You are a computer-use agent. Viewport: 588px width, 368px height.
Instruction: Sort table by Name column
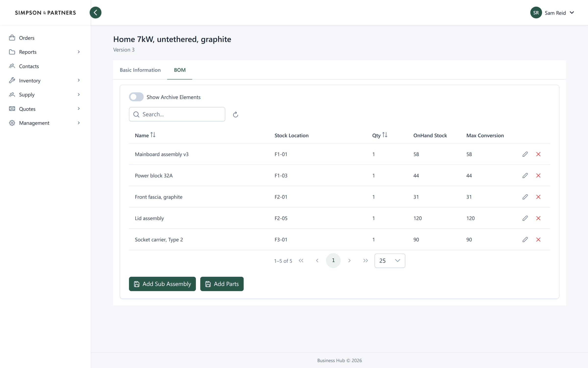(153, 135)
